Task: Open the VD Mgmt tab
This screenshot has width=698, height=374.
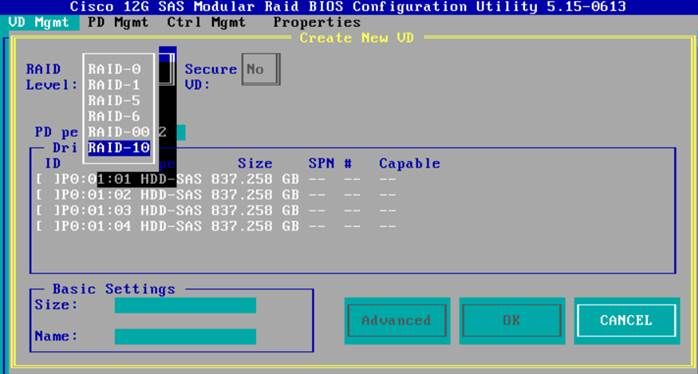Action: click(39, 22)
